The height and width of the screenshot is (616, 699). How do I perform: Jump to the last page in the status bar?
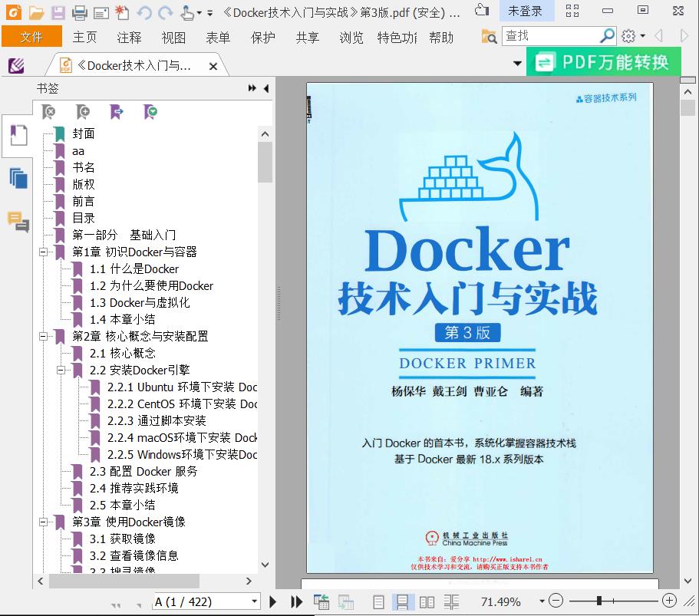pos(296,602)
